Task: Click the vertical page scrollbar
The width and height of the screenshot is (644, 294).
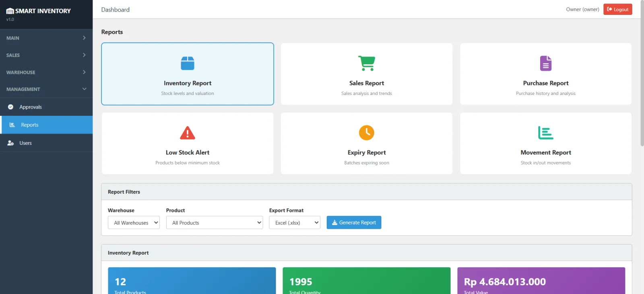Action: (x=642, y=80)
